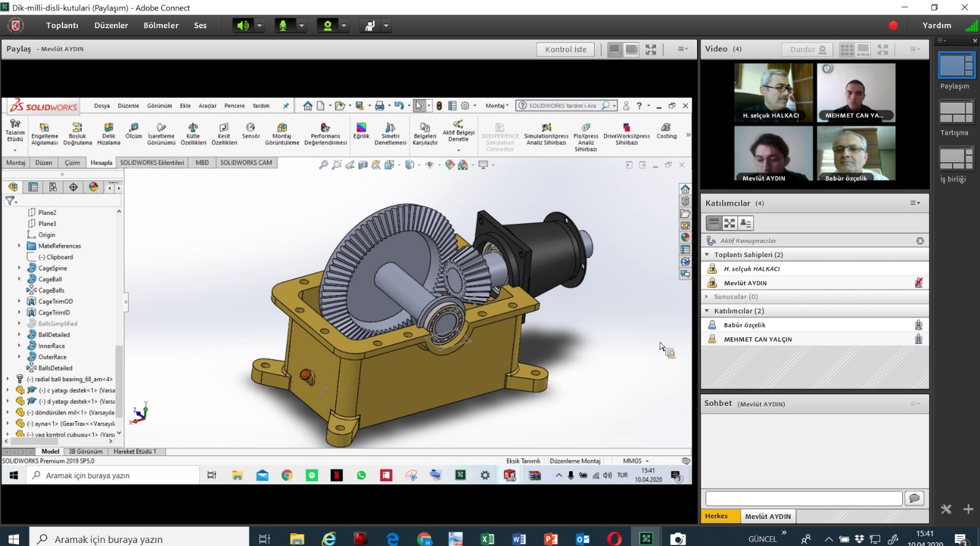Screen dimensions: 980x546
Task: Select the Paylaşım layout thumbnail
Action: tap(956, 66)
